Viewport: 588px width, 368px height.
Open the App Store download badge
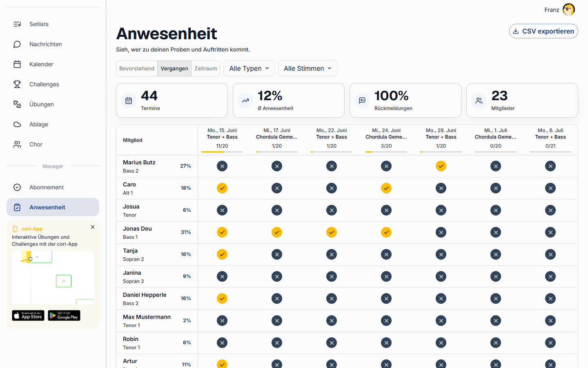point(28,316)
